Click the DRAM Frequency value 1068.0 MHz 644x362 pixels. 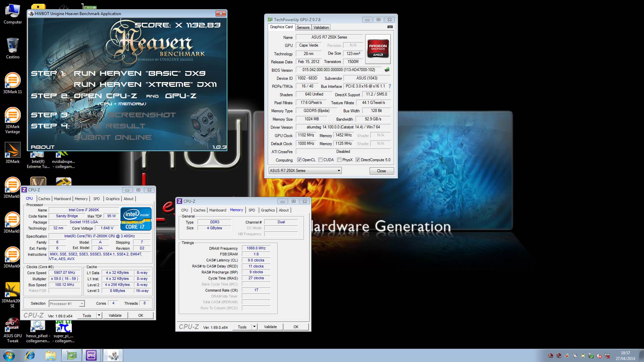256,248
